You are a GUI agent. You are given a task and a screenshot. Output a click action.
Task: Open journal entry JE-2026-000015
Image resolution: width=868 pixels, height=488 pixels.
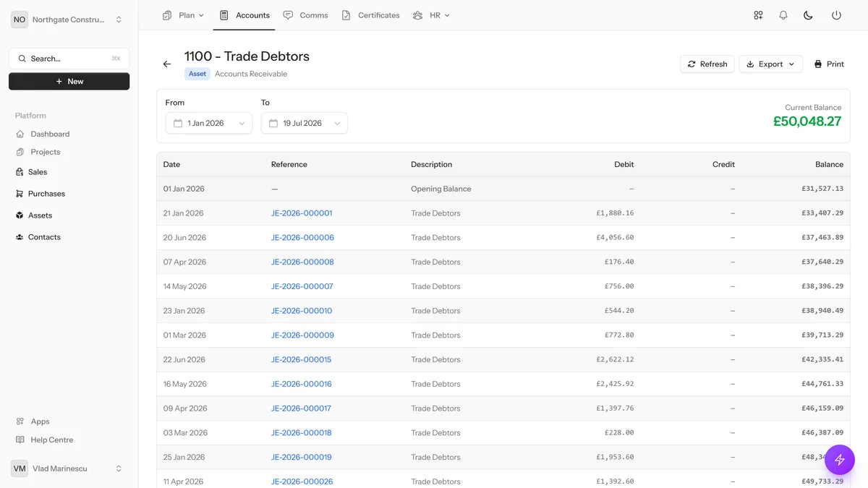point(302,360)
